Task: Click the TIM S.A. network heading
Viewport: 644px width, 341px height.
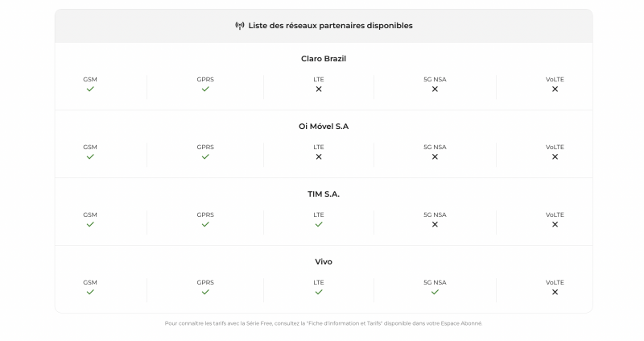Action: (324, 194)
